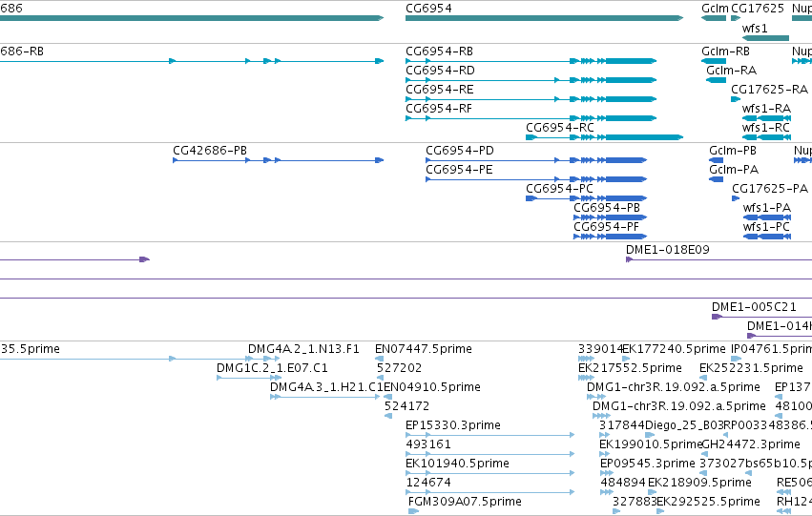Open the wfs1-RC transcript label
The image size is (812, 516).
click(x=766, y=128)
